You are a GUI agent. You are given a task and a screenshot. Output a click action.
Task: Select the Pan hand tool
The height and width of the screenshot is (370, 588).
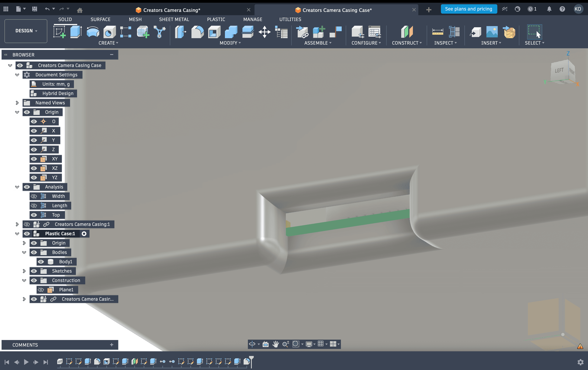[x=276, y=344]
